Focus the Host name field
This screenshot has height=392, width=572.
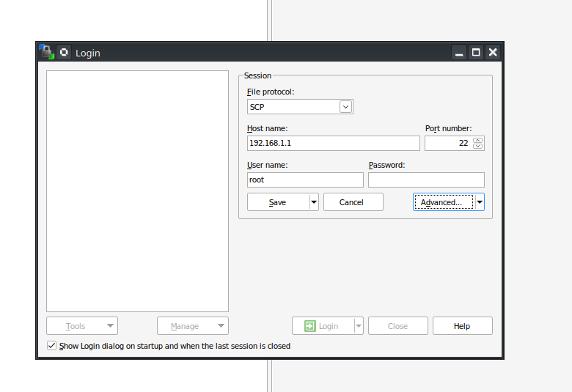[333, 143]
